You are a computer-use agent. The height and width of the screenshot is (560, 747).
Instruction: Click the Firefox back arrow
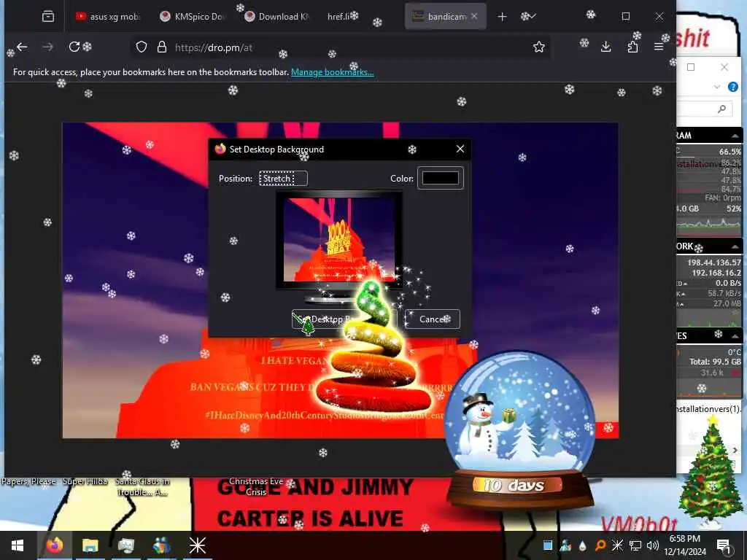(x=22, y=47)
